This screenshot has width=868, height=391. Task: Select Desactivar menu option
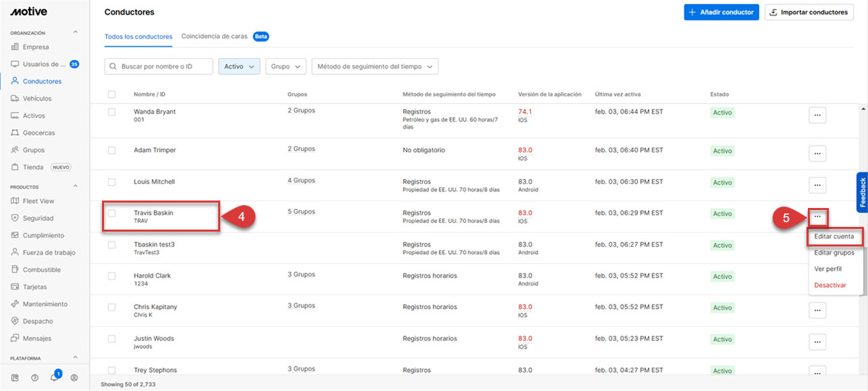(830, 285)
